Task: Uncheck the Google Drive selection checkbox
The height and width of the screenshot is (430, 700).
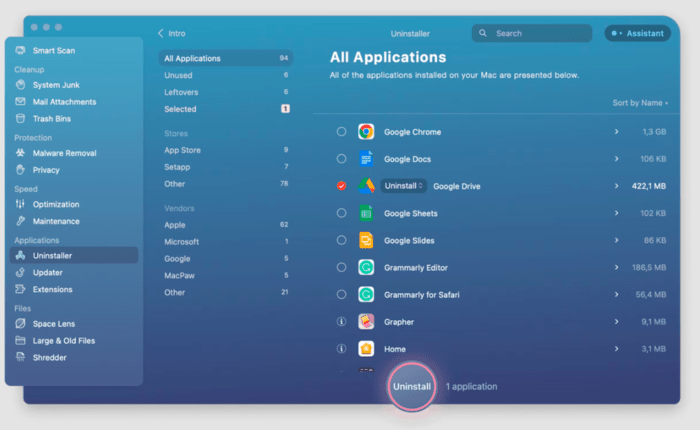Action: point(342,186)
